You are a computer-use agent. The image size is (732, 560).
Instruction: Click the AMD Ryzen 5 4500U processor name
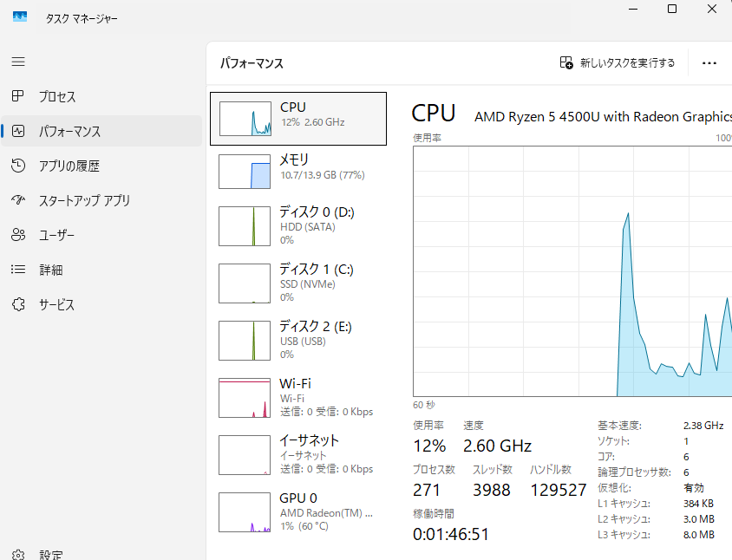603,117
